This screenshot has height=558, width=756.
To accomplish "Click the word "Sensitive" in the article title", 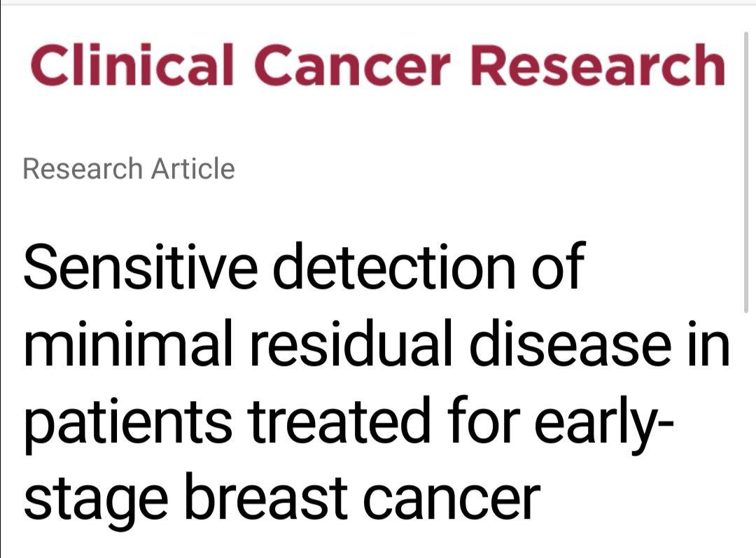I will [x=140, y=267].
